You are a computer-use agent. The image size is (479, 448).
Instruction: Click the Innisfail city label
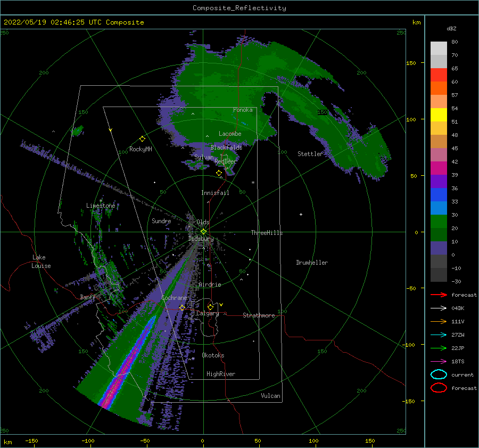click(215, 193)
